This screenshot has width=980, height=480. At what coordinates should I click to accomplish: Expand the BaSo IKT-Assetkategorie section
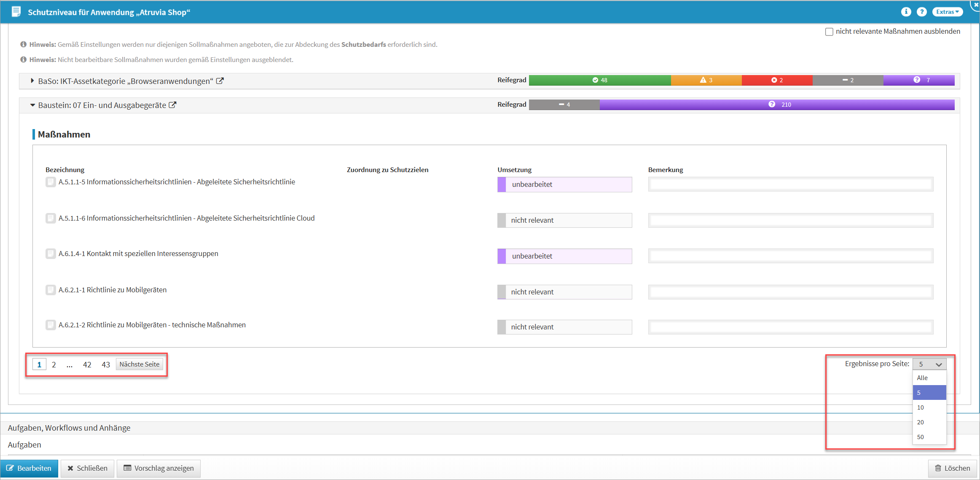32,81
